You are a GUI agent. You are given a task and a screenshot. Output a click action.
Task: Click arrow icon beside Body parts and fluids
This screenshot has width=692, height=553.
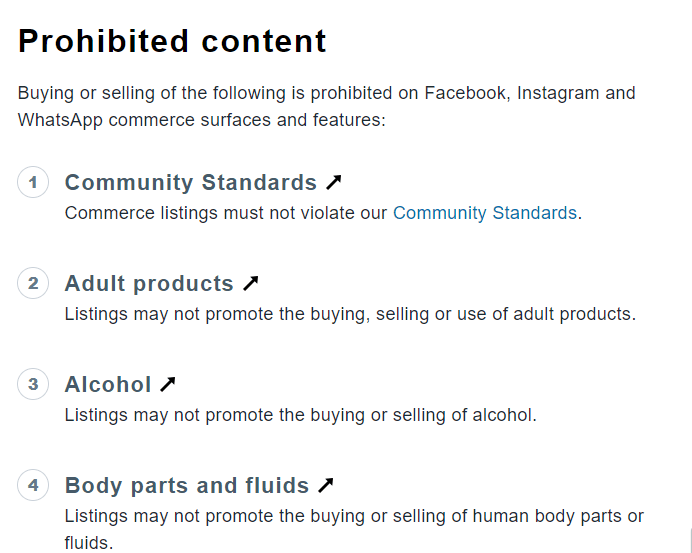326,485
